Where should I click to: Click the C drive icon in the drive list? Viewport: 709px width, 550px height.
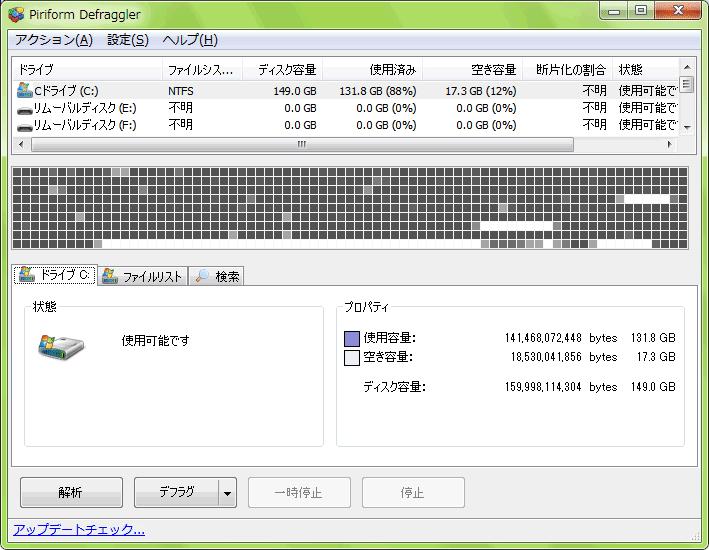coord(24,90)
